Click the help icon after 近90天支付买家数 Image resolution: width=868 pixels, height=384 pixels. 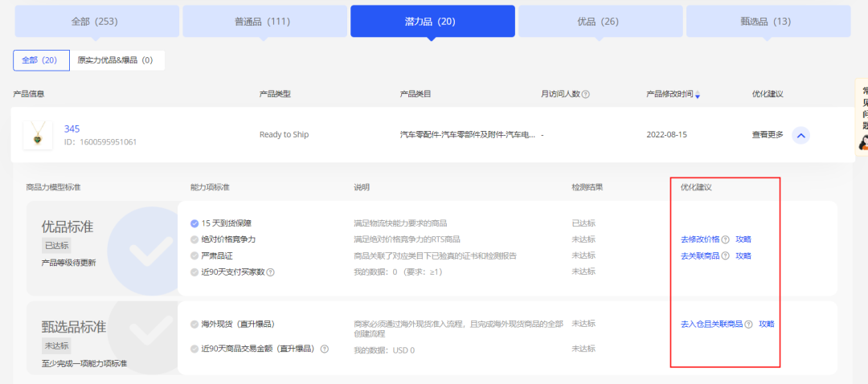coord(271,272)
